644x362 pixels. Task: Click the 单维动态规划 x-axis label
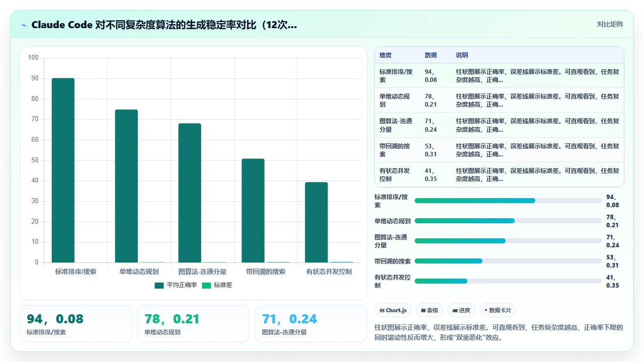point(139,271)
